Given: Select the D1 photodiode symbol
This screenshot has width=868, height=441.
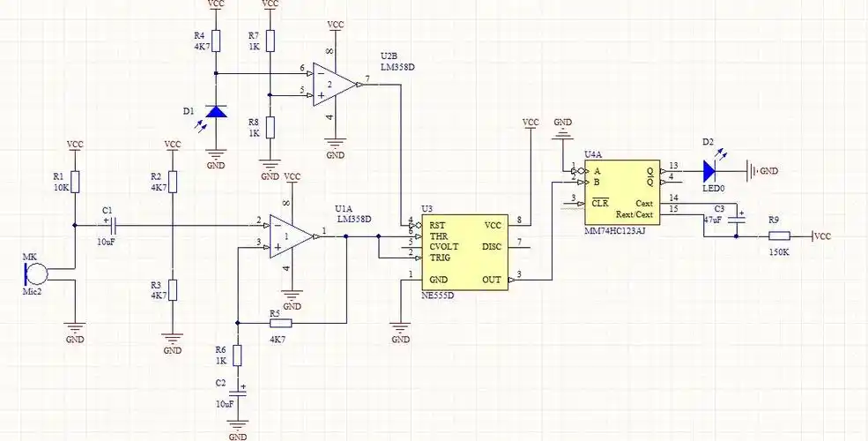Looking at the screenshot, I should point(216,111).
